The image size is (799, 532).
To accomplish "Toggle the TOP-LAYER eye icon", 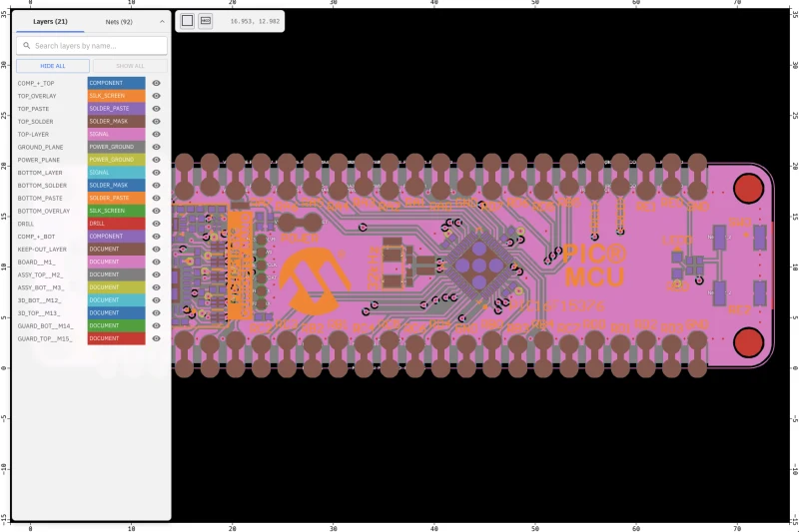I will click(157, 134).
